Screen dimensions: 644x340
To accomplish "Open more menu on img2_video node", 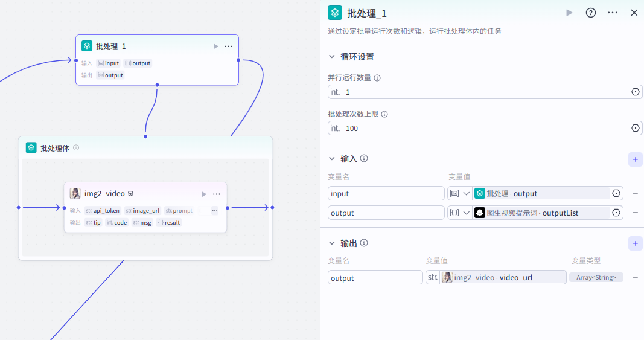I will coord(217,194).
